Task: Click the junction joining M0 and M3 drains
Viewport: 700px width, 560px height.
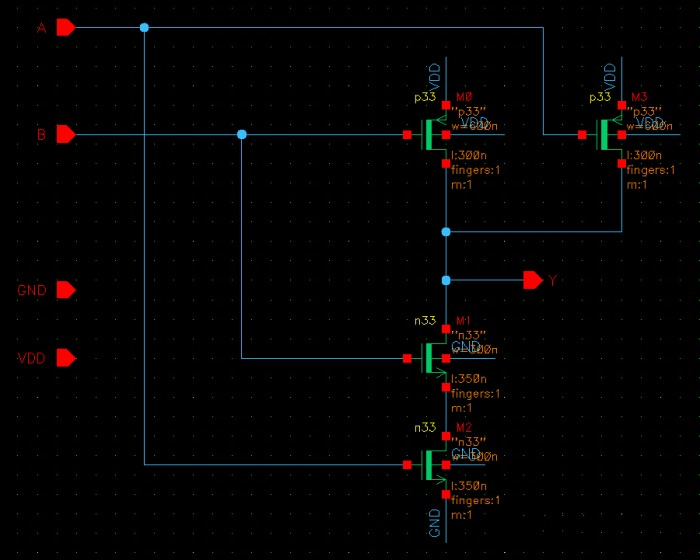Action: (446, 232)
